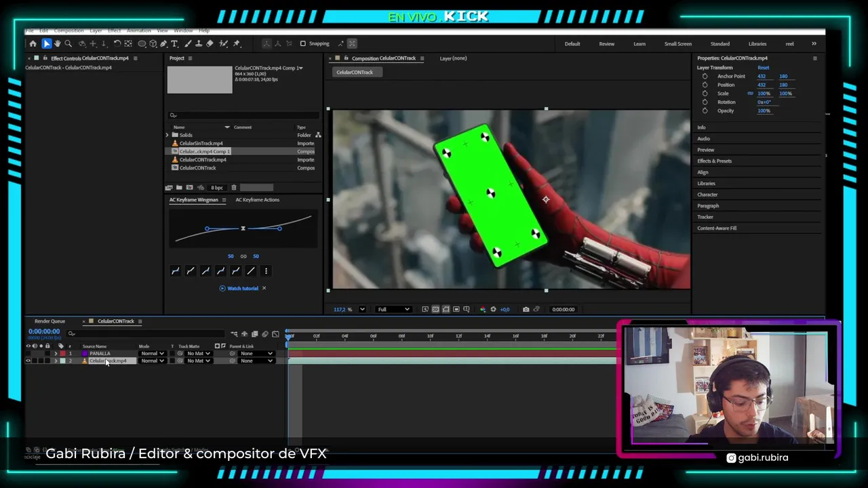Select the Ellipse shape tool
The height and width of the screenshot is (488, 868).
coord(142,43)
